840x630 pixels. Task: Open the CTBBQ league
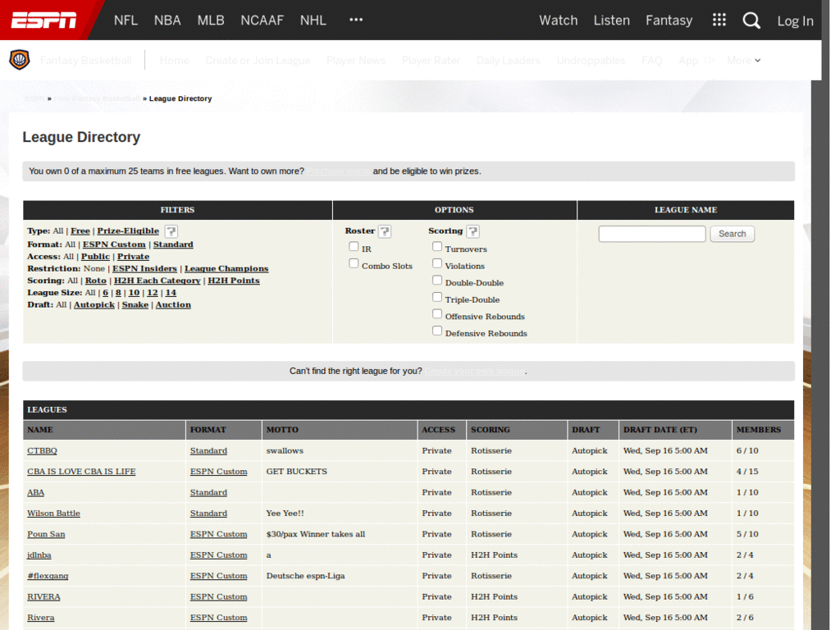click(x=42, y=450)
